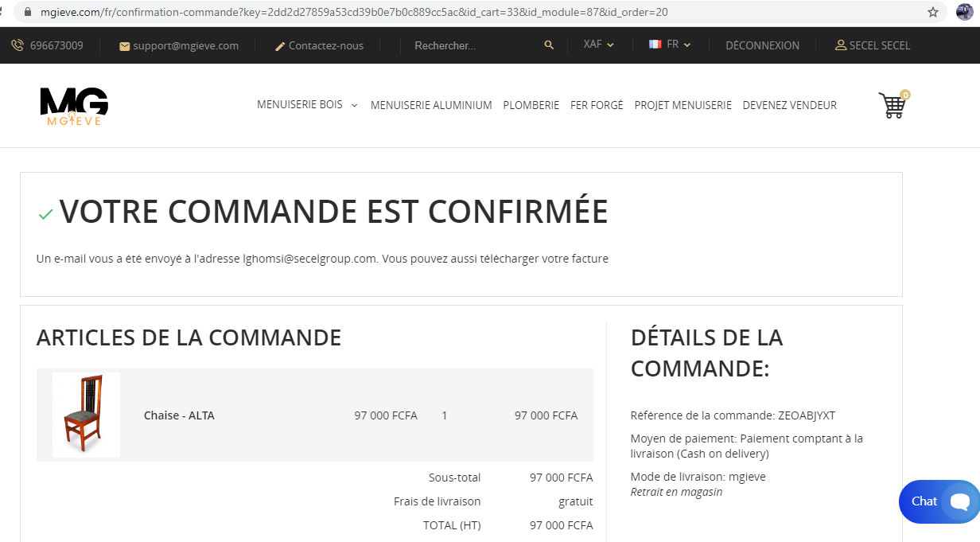Expand the Menuiserie Bois submenu chevron
The image size is (980, 542).
354,105
